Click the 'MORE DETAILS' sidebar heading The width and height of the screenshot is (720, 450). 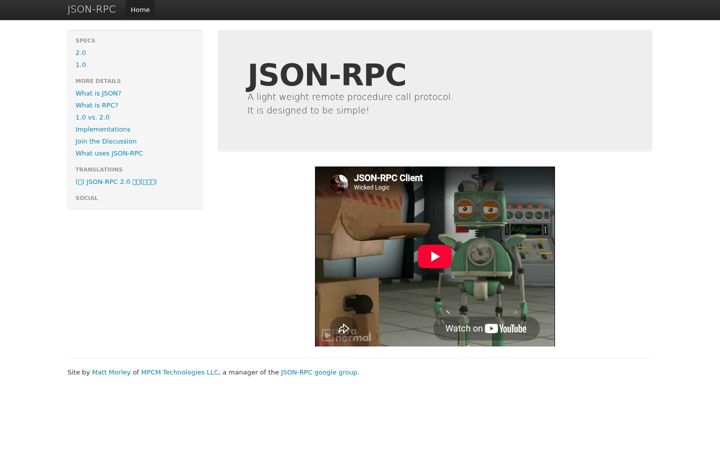[x=98, y=81]
